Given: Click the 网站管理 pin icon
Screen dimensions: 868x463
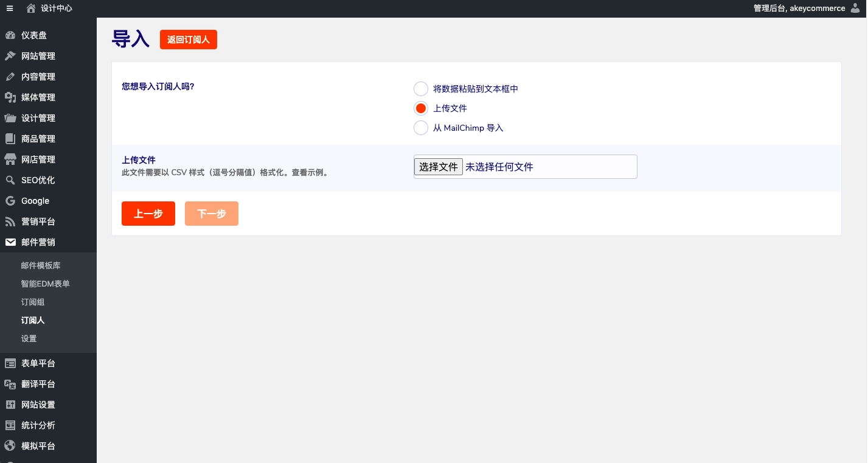Looking at the screenshot, I should [10, 56].
